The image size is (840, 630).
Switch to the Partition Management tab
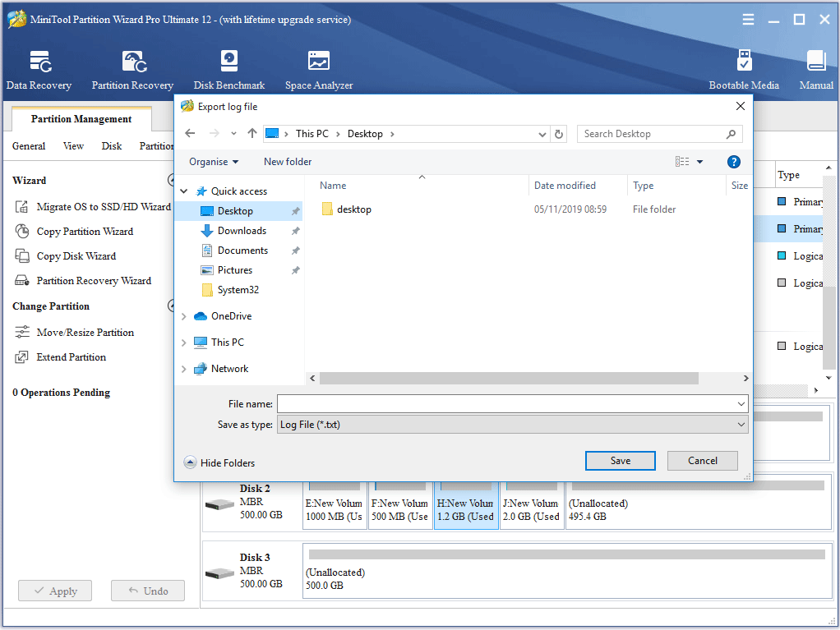coord(80,118)
